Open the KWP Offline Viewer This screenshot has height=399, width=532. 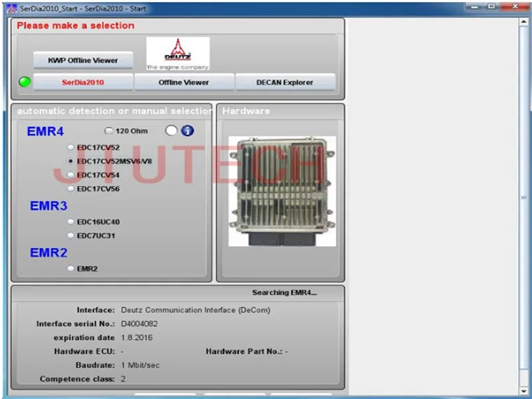pos(83,61)
